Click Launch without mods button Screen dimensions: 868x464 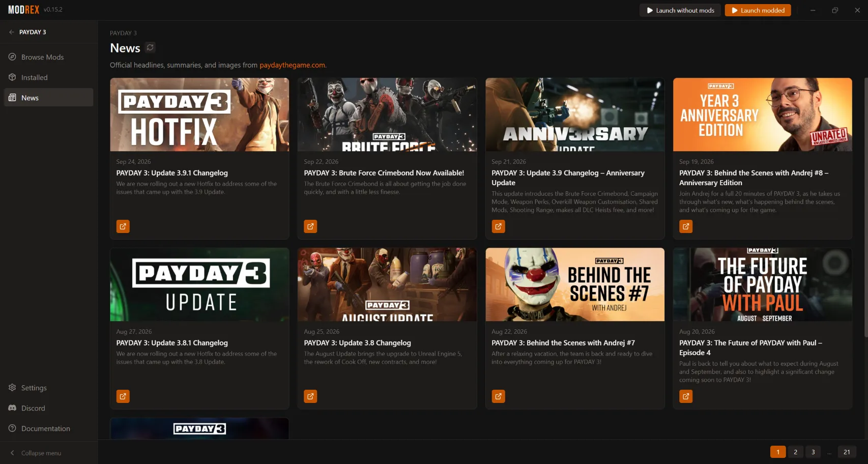[x=680, y=10]
